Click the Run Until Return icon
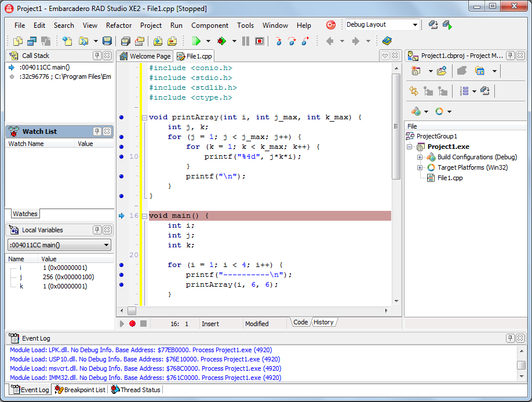This screenshot has width=532, height=402. point(305,41)
